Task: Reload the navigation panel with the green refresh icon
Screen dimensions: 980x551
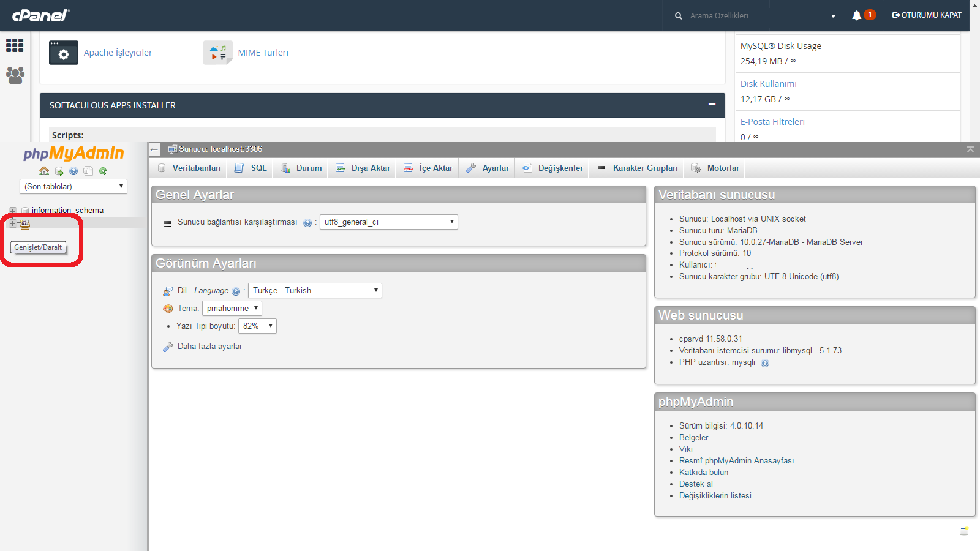Action: pos(103,171)
